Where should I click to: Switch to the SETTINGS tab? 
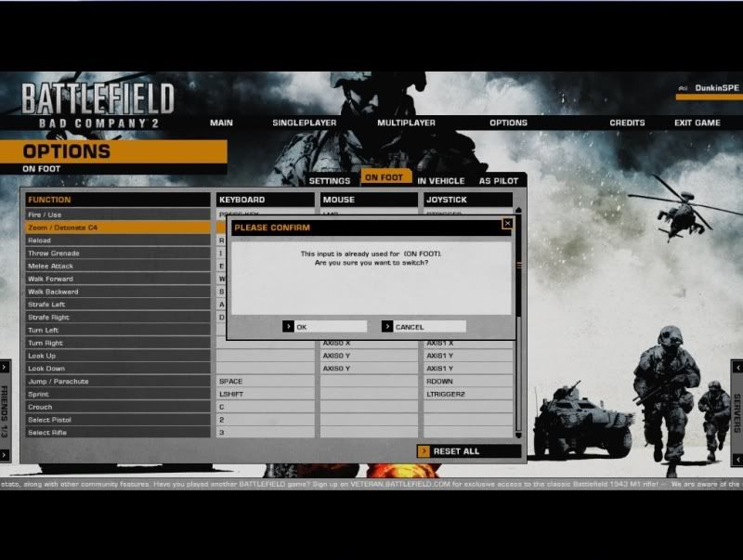point(330,181)
